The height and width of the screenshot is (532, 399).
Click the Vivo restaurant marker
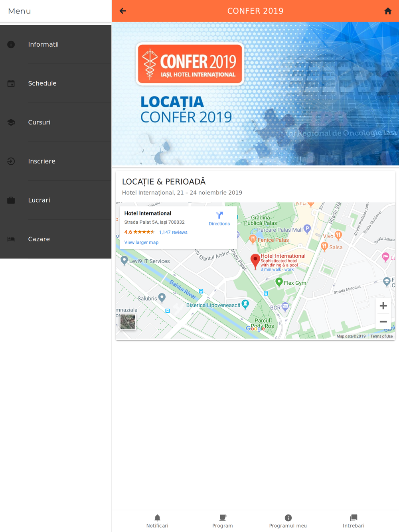[338, 235]
